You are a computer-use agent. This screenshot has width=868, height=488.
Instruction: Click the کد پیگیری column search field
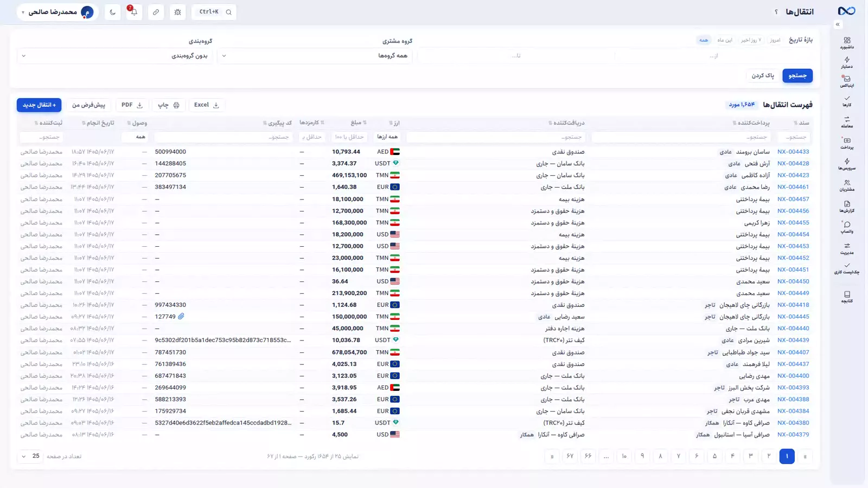coord(224,137)
